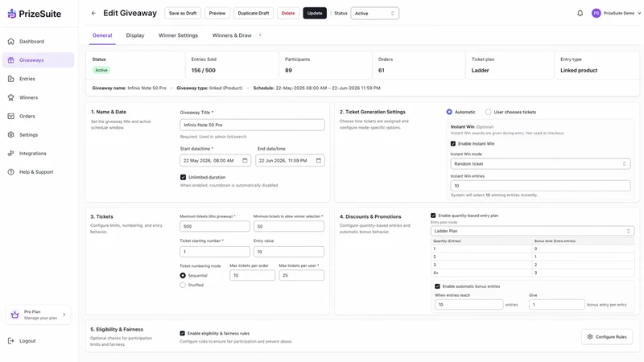Viewport: 644px width, 362px height.
Task: Click the Settings gear icon in sidebar
Action: (11, 134)
